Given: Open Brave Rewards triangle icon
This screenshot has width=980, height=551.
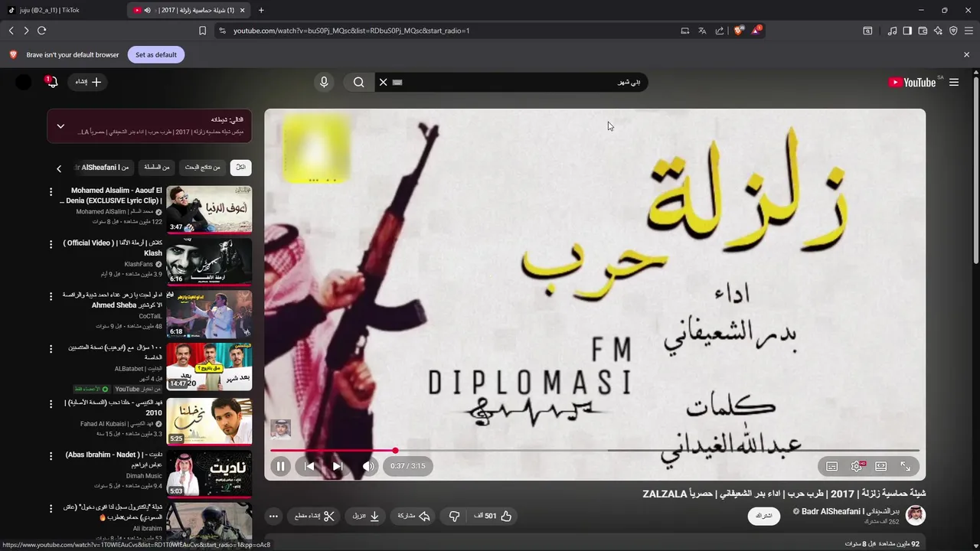Looking at the screenshot, I should [x=757, y=31].
